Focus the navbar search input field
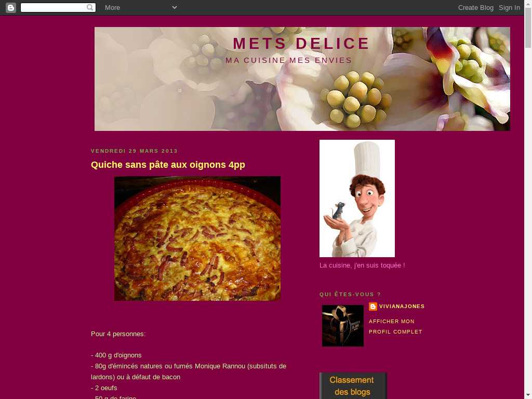The image size is (532, 399). (54, 7)
